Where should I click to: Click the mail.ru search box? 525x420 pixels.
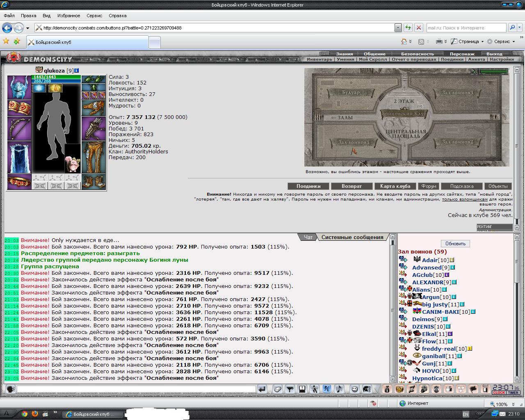point(466,27)
